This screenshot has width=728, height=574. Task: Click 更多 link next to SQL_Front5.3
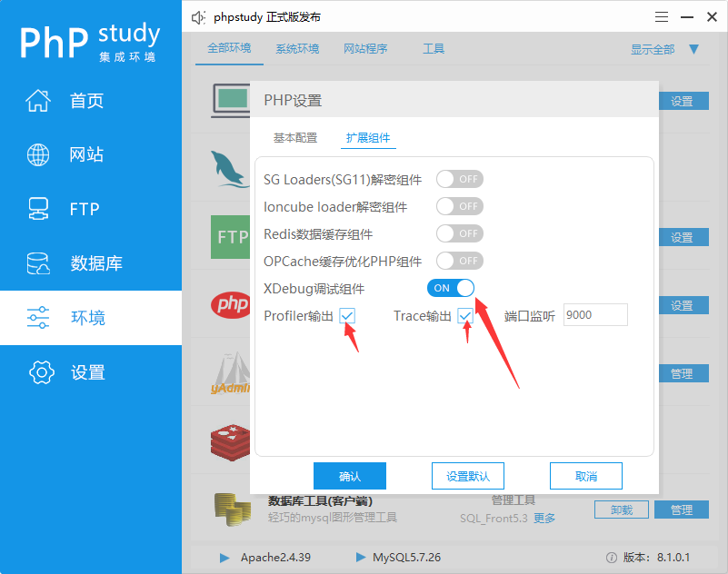click(544, 519)
